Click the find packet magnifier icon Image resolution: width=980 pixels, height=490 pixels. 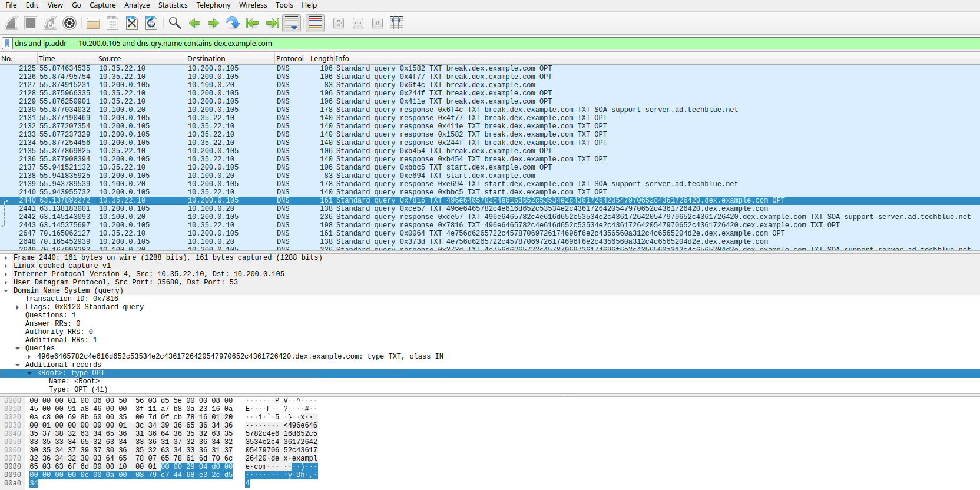(x=174, y=23)
